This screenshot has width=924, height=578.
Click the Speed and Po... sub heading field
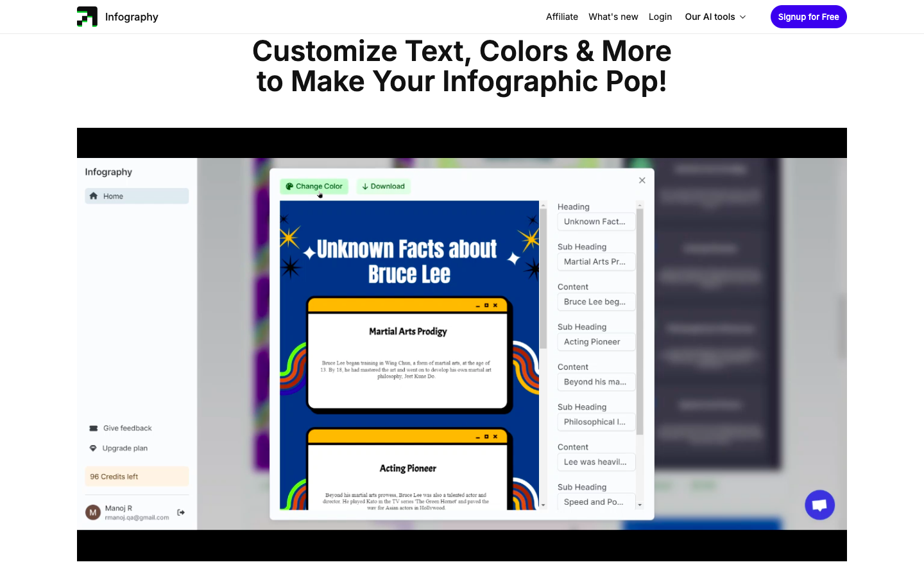pos(596,502)
